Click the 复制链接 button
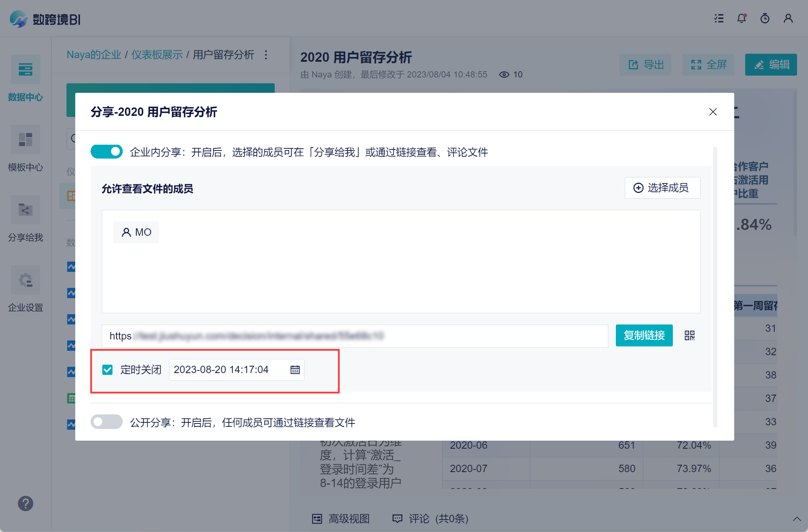Screen dimensions: 808x532 tap(644, 335)
